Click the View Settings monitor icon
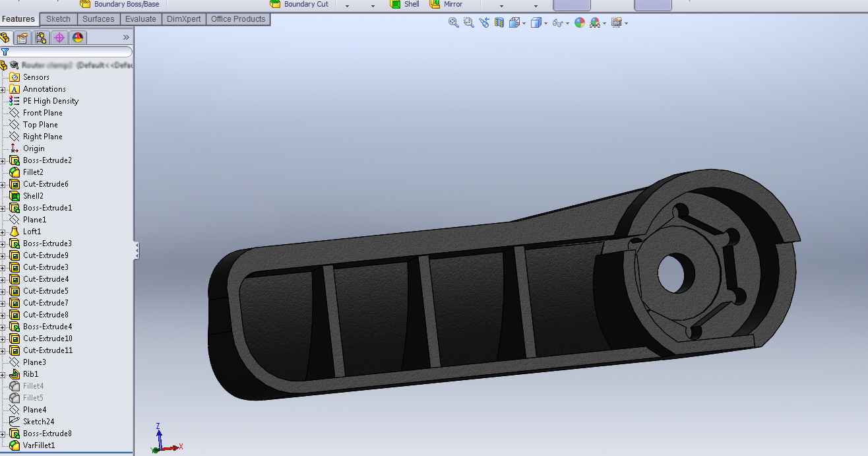This screenshot has height=456, width=868. (617, 22)
